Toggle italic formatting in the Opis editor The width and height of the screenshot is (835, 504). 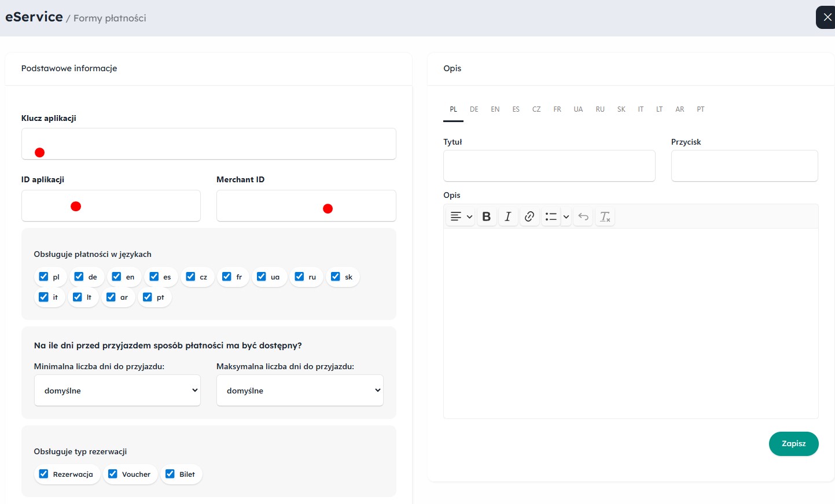click(x=508, y=216)
